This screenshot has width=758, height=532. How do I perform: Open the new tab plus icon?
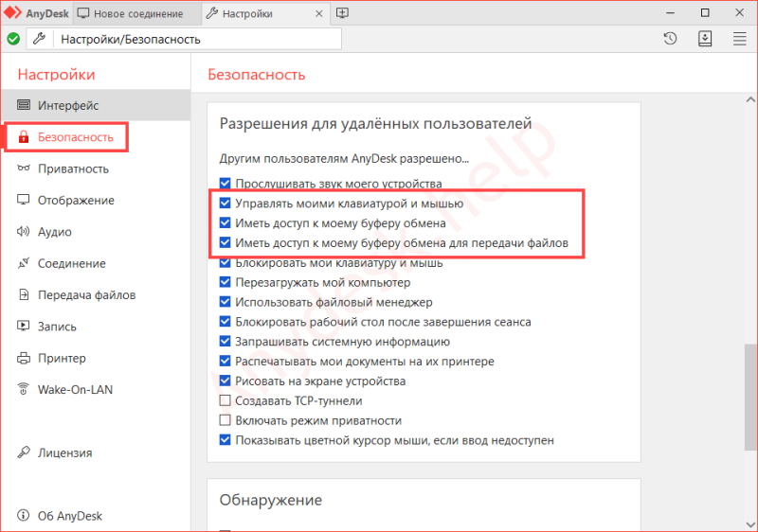342,13
